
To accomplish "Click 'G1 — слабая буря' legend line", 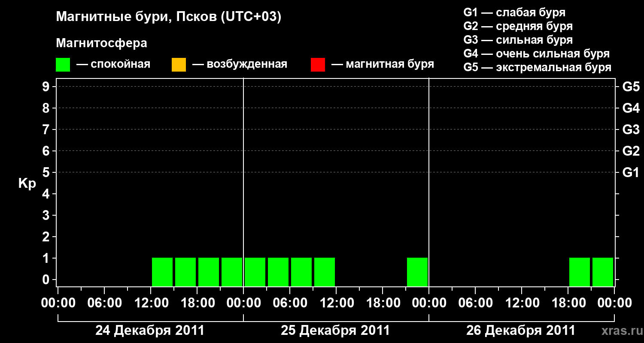I will point(515,12).
